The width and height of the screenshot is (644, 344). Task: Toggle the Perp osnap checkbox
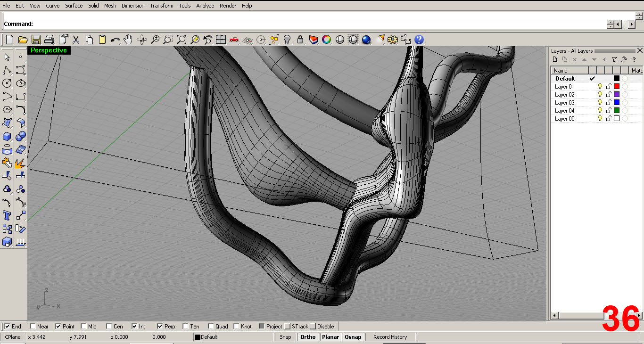(x=160, y=326)
